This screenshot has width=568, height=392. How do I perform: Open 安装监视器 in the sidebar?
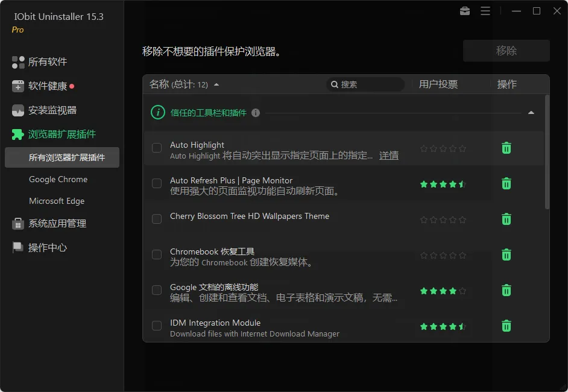[x=52, y=110]
